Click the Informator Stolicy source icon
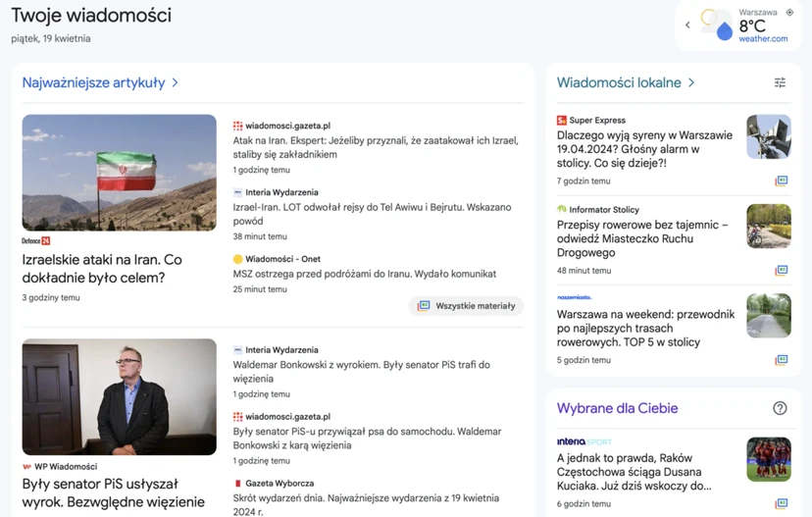 tap(561, 209)
